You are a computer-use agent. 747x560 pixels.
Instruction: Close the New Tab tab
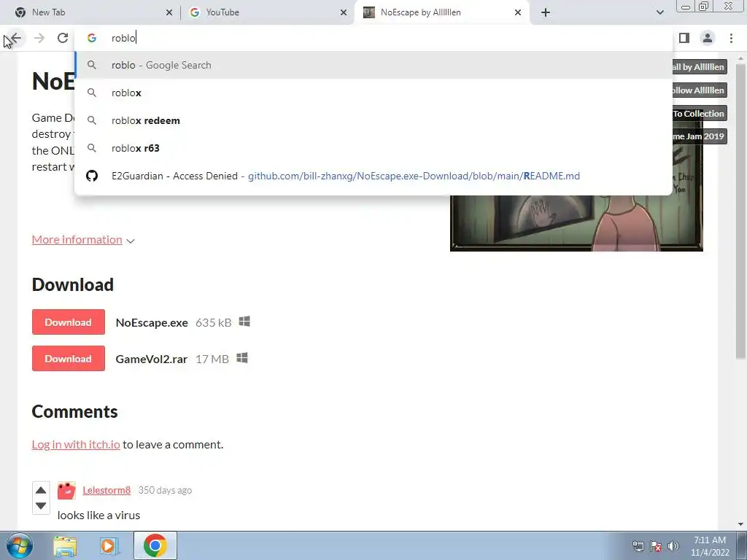click(x=169, y=12)
